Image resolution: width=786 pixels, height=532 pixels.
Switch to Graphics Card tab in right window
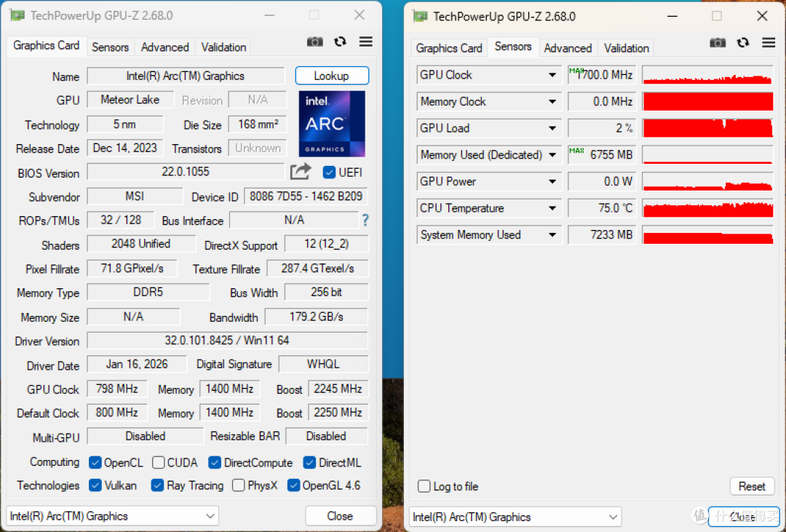(x=449, y=48)
